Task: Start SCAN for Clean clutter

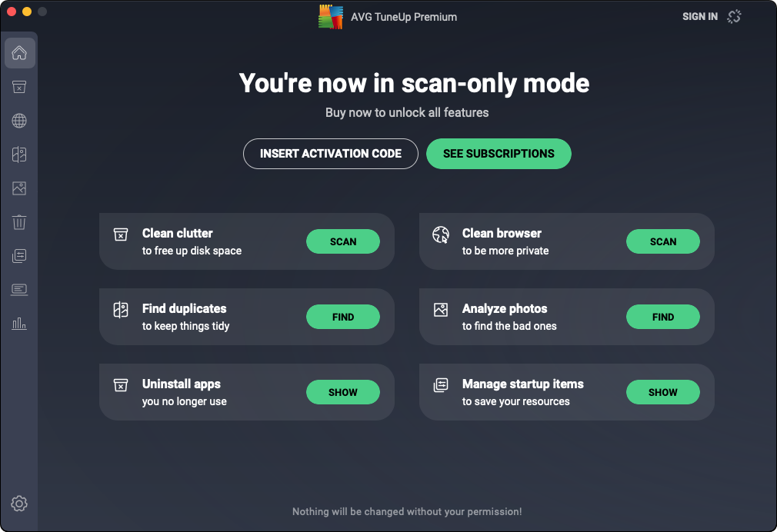Action: (x=343, y=241)
